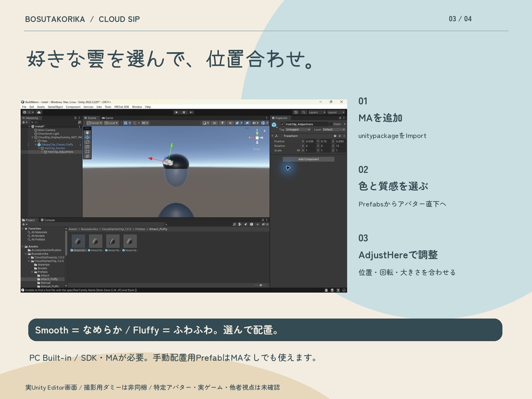Toggle 2D view in Scene toolbar
This screenshot has width=532, height=399.
pos(214,123)
